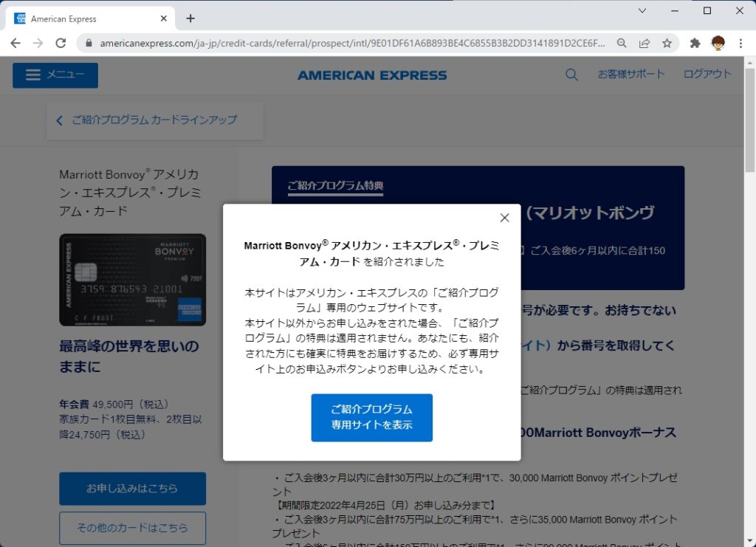Select the American Express browser tab

click(x=90, y=18)
